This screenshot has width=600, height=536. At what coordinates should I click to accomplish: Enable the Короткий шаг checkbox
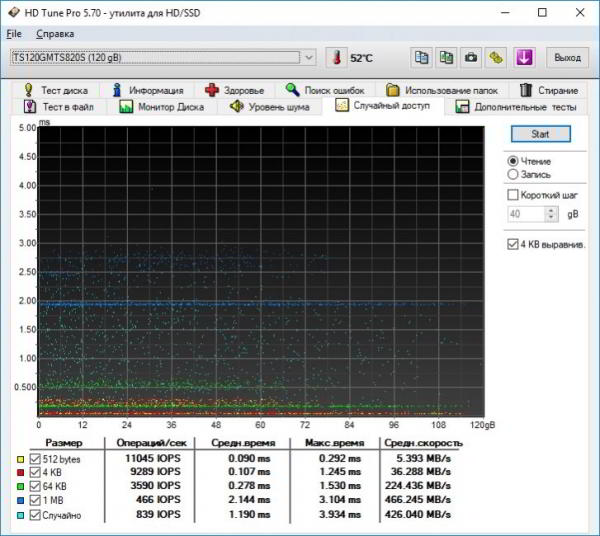point(514,195)
